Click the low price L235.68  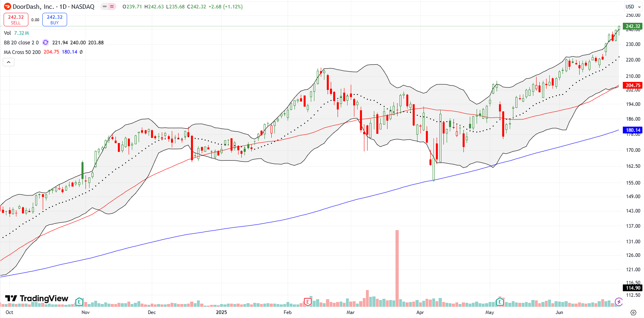click(175, 6)
